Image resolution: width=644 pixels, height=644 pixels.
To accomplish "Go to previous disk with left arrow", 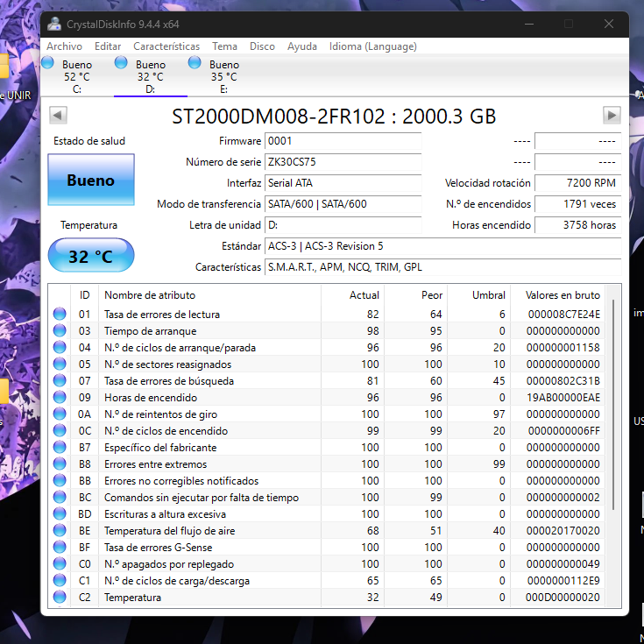I will pyautogui.click(x=58, y=115).
